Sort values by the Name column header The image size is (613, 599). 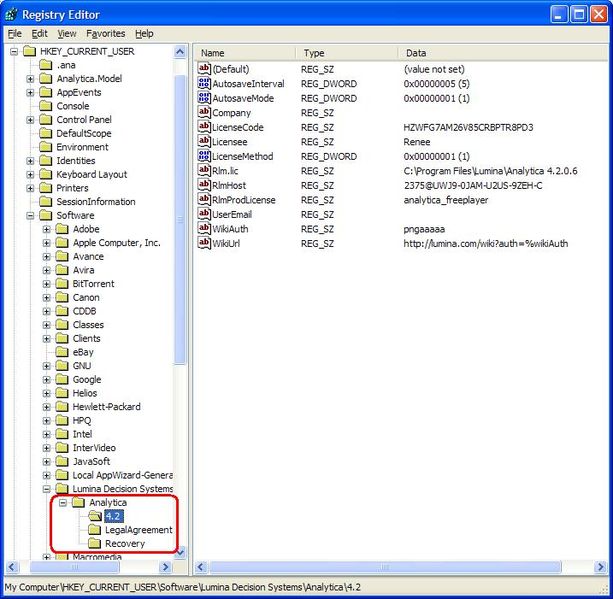click(x=245, y=53)
